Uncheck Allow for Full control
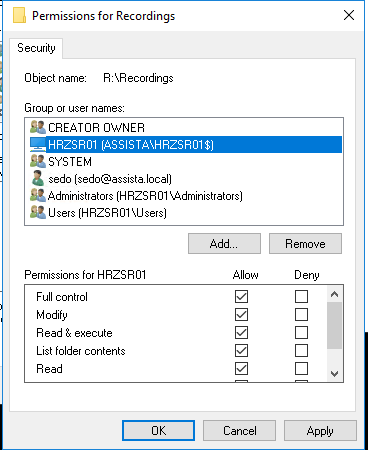Image resolution: width=368 pixels, height=450 pixels. (241, 296)
